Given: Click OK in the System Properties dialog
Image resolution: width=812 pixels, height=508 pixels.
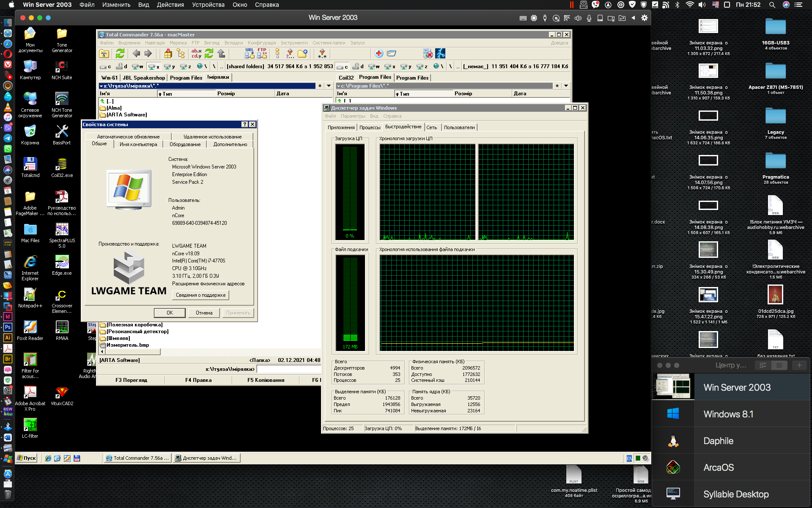Looking at the screenshot, I should pyautogui.click(x=170, y=313).
